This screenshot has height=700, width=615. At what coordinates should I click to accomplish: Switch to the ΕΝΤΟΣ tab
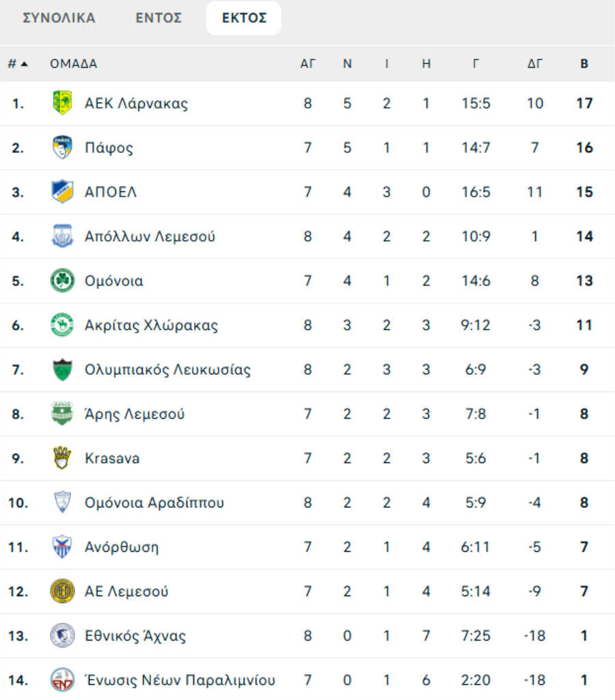pyautogui.click(x=159, y=18)
